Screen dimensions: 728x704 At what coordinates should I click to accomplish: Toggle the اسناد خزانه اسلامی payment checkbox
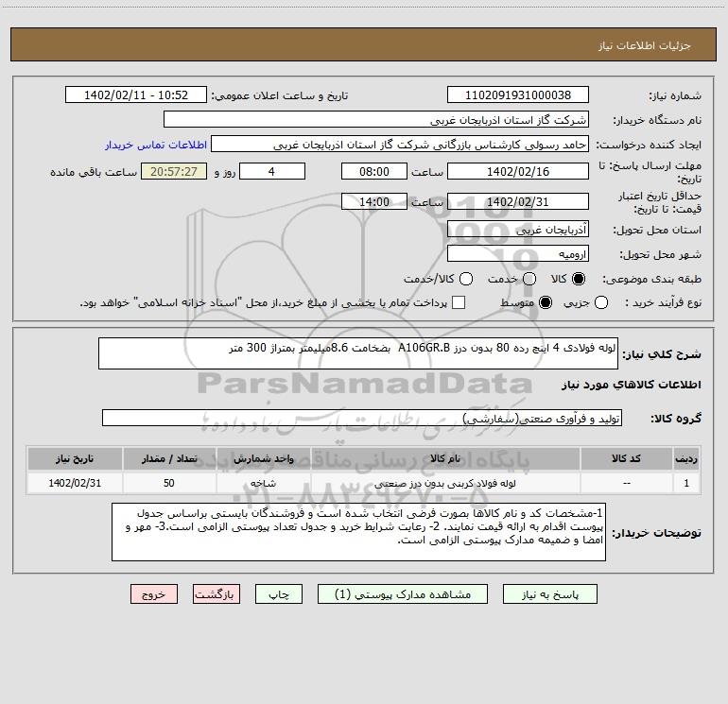[x=459, y=302]
